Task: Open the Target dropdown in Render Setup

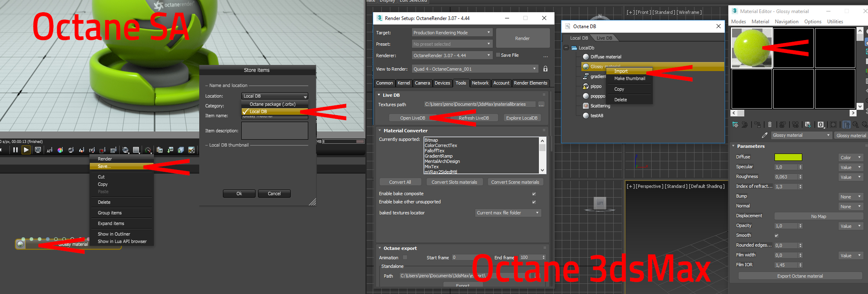Action: click(x=452, y=33)
